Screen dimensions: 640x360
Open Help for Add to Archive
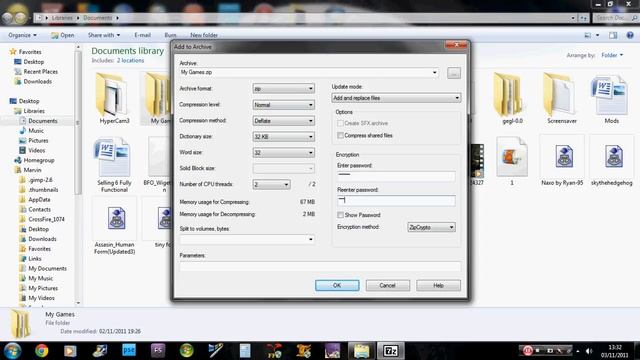[438, 285]
